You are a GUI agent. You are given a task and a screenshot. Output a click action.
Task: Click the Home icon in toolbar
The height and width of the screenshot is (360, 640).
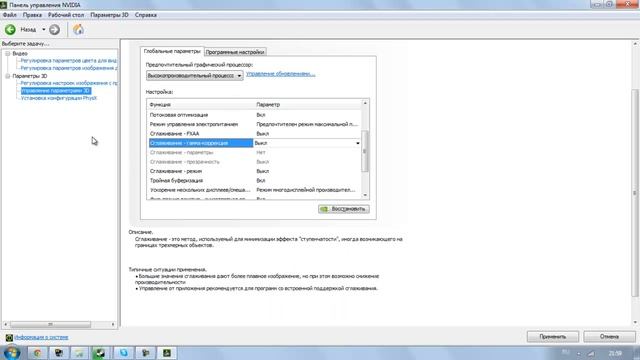pyautogui.click(x=78, y=29)
